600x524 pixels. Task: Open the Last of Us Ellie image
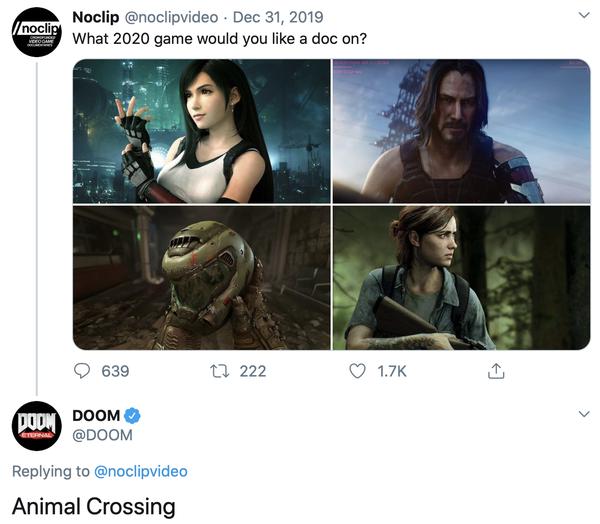[461, 278]
